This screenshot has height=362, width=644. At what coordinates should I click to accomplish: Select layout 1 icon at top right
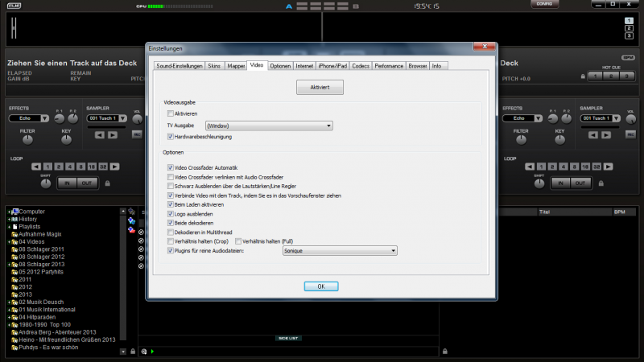629,21
